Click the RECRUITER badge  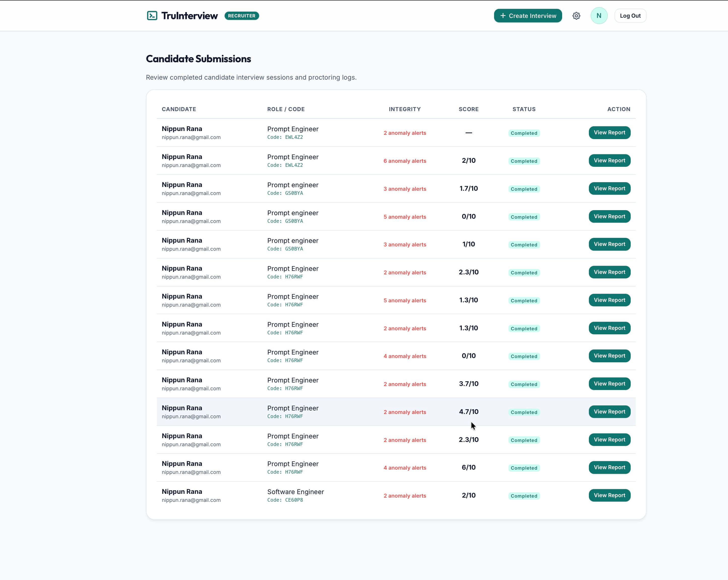pyautogui.click(x=241, y=16)
